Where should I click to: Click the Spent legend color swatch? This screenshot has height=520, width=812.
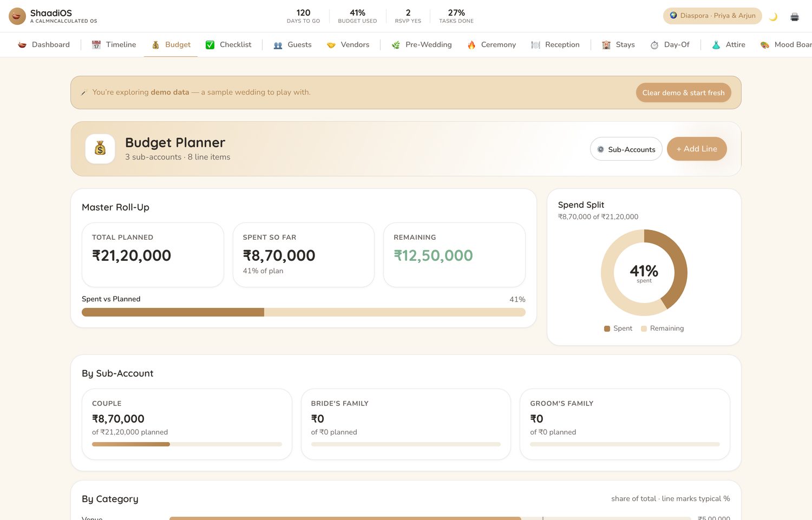[607, 328]
